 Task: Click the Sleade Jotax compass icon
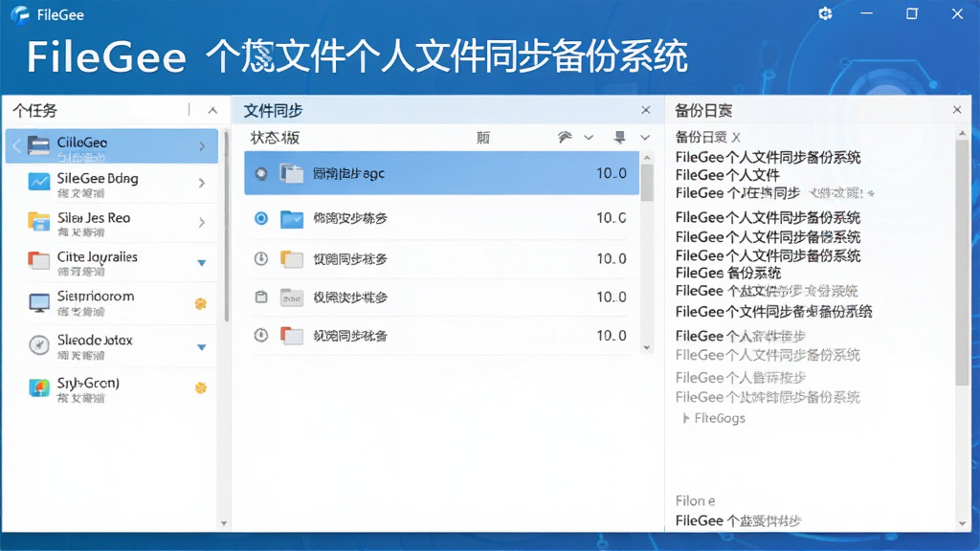pos(38,344)
